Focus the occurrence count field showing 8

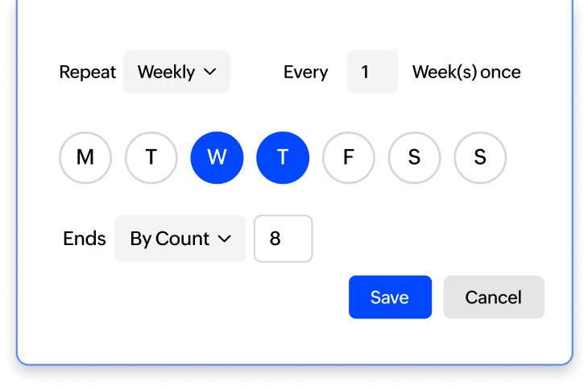coord(283,239)
